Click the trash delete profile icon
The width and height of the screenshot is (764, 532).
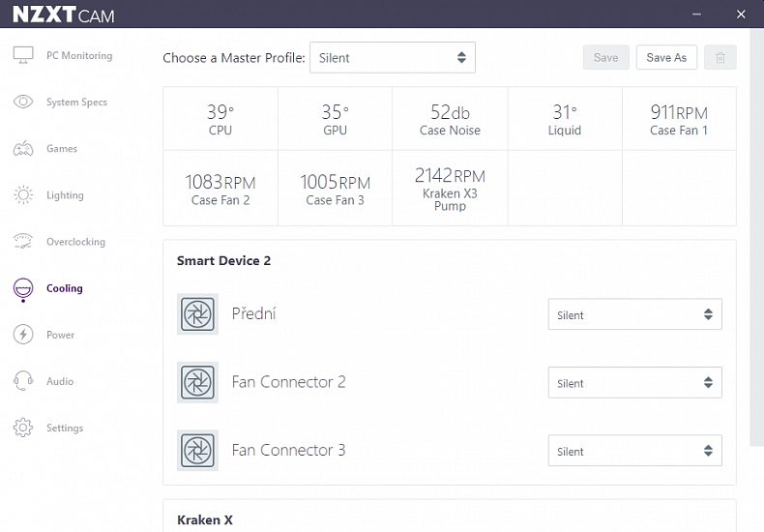point(720,58)
